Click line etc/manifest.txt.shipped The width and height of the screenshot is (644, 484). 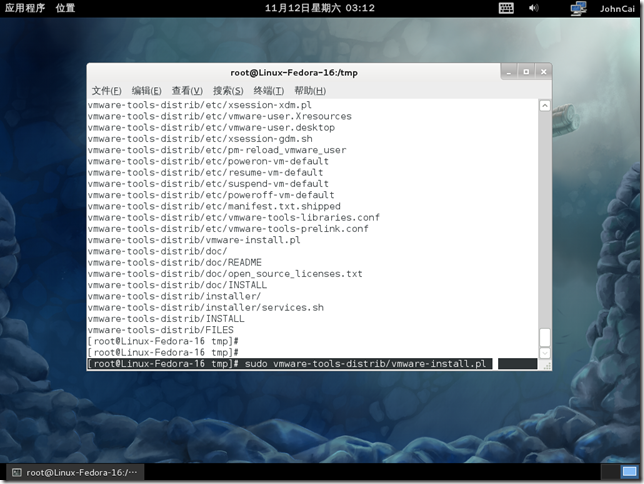pos(214,206)
